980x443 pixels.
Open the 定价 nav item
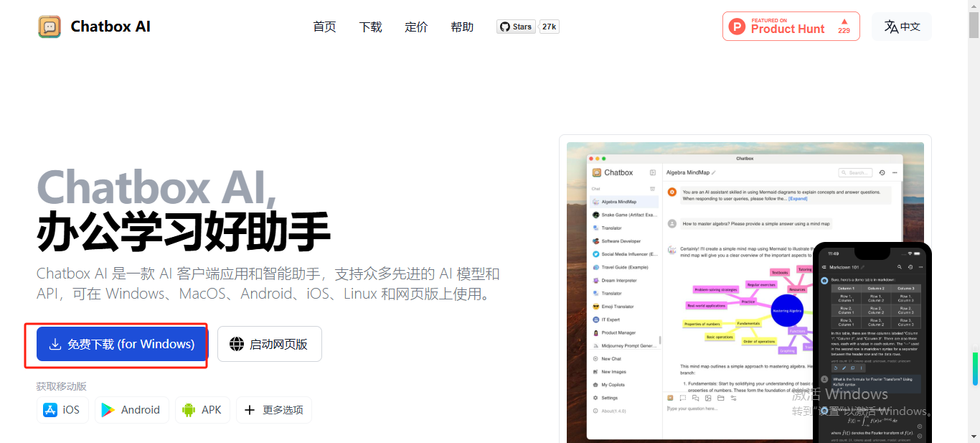416,27
